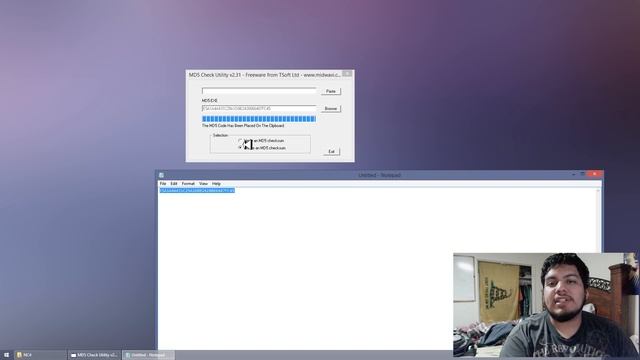Click the MD5 hash field beside the Browse button

coord(259,108)
